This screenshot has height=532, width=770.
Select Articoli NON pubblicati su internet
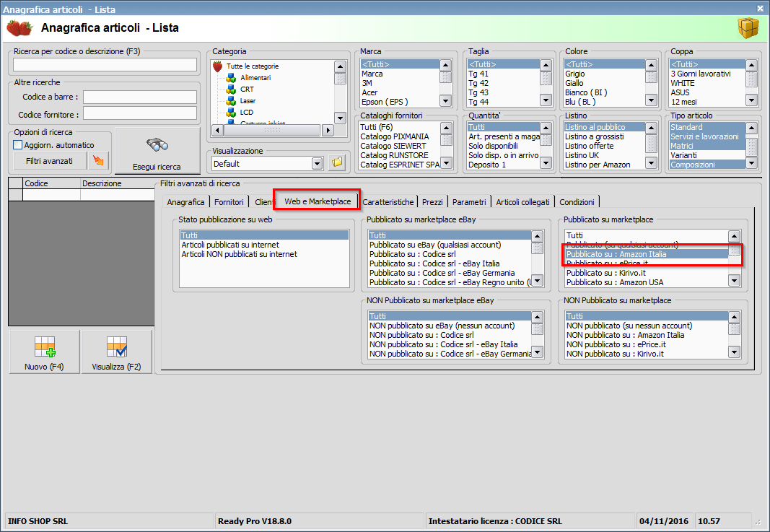tap(264, 254)
